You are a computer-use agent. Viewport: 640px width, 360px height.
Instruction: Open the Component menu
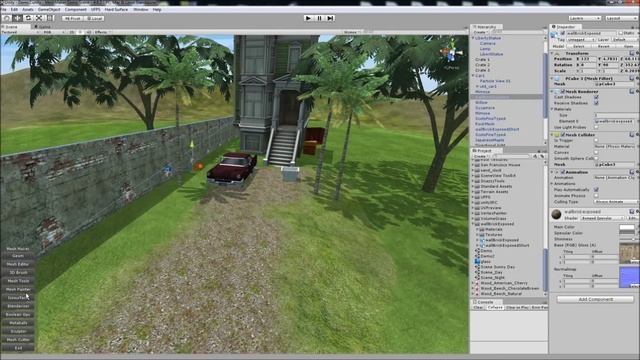click(76, 9)
